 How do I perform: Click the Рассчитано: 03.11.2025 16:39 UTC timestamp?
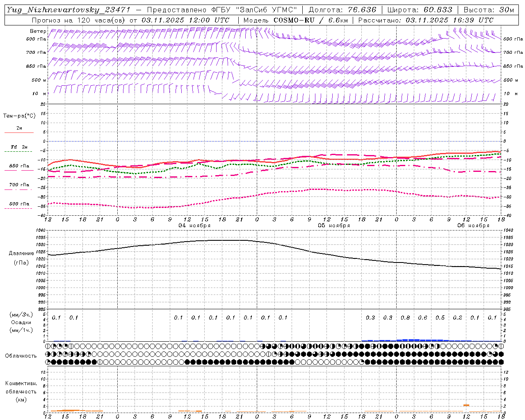click(426, 20)
